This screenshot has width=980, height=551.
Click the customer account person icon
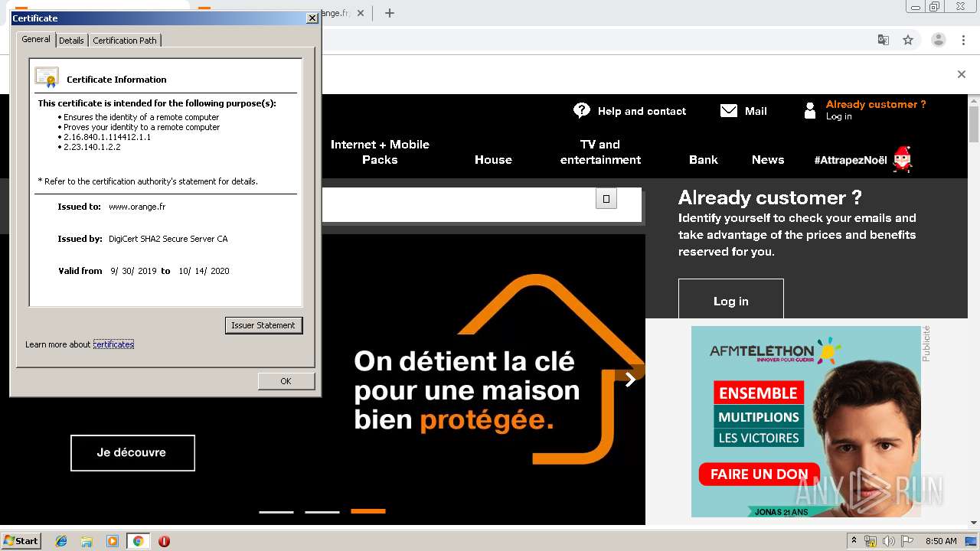point(810,111)
